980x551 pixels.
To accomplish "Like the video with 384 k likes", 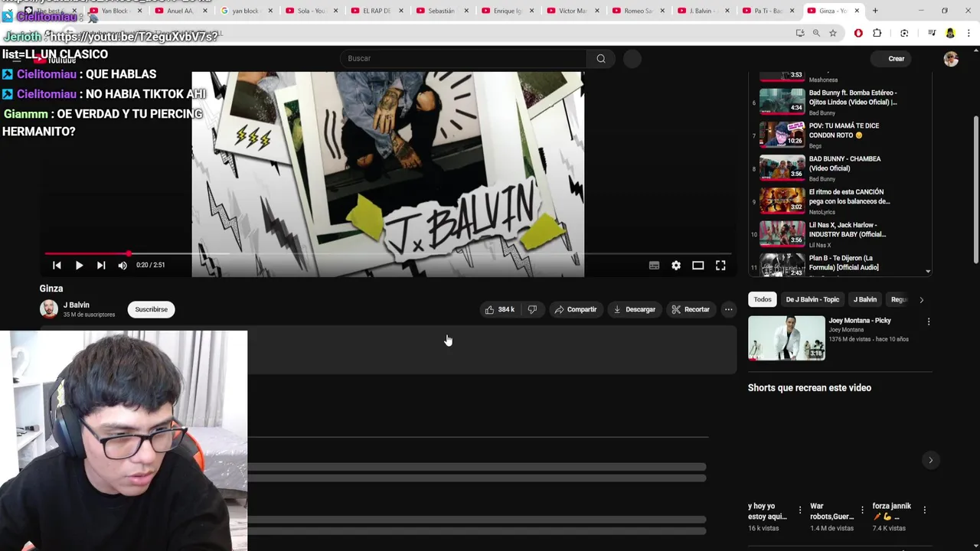I will [x=499, y=309].
